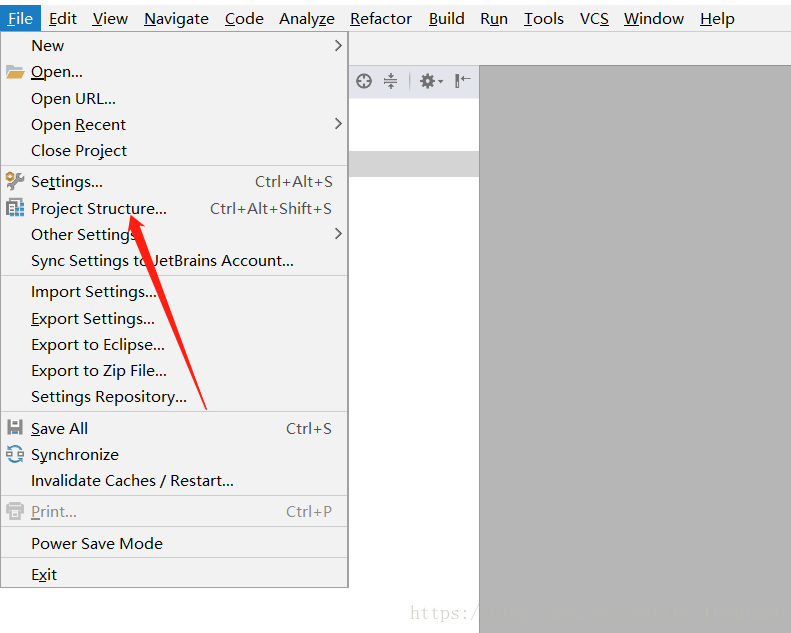Open the Window menu

coord(654,19)
